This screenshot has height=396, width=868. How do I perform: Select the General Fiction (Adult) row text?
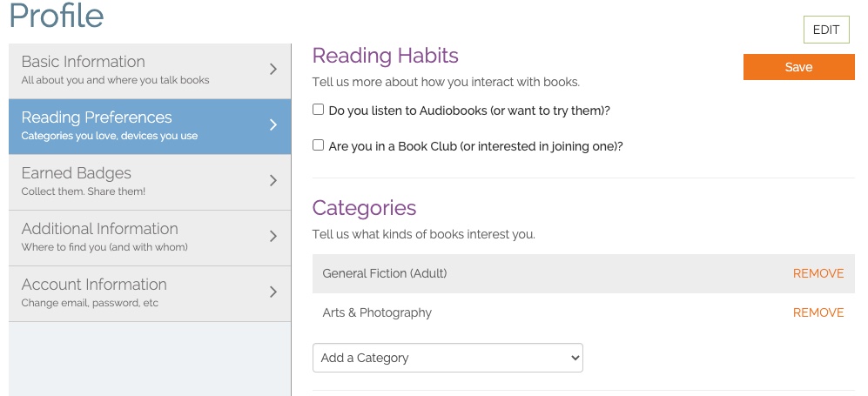(x=384, y=273)
